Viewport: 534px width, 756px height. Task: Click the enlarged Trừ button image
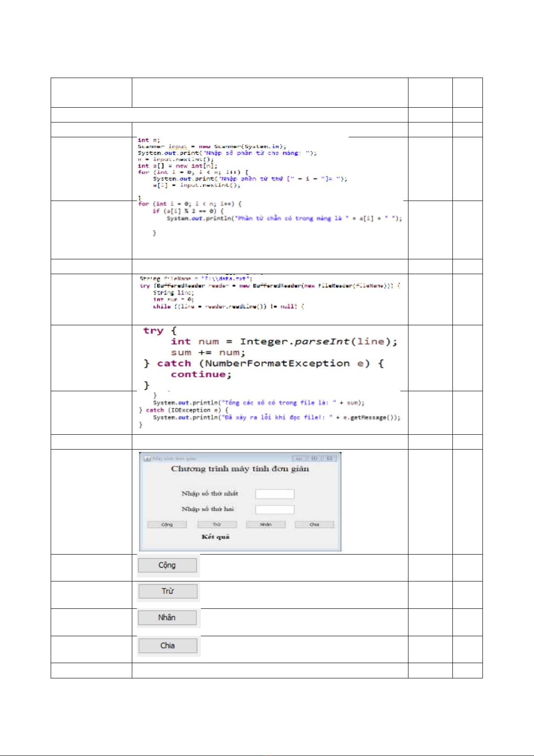tap(168, 591)
